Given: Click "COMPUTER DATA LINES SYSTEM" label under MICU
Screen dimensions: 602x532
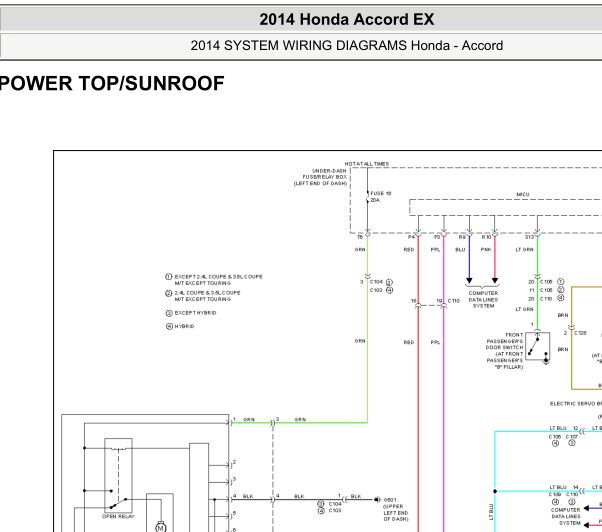Looking at the screenshot, I should coord(483,299).
